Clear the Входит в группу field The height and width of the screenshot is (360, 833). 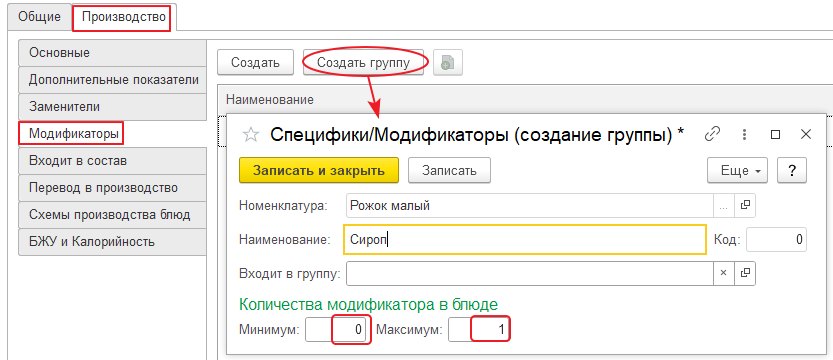(x=723, y=273)
